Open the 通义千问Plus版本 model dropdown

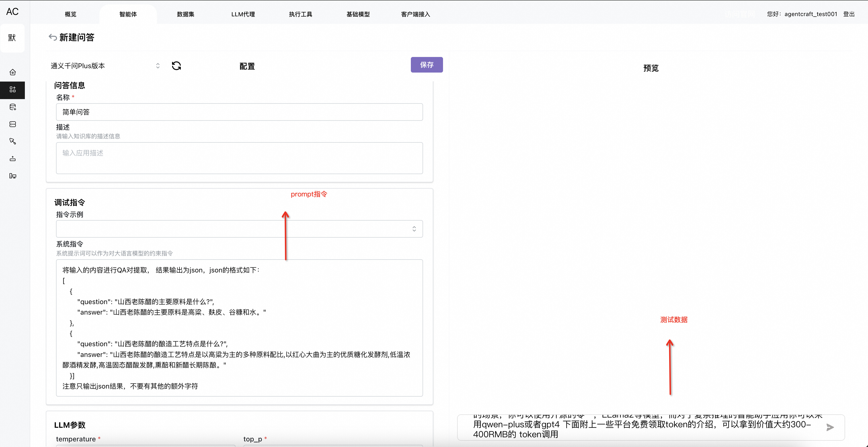(105, 66)
